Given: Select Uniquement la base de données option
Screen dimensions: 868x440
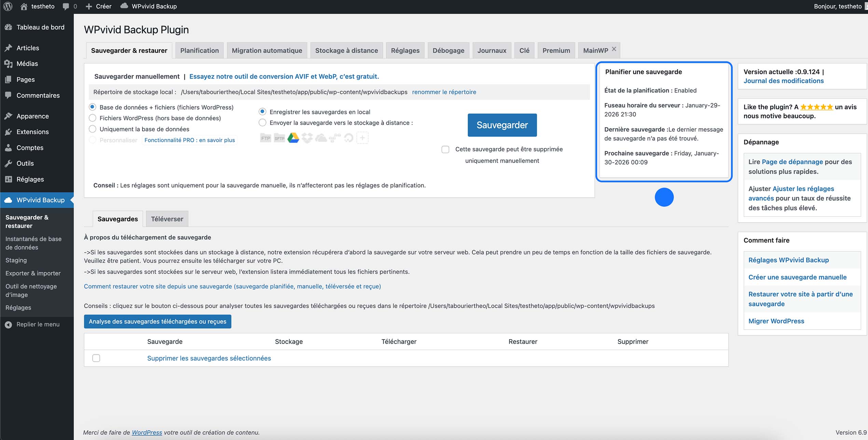Looking at the screenshot, I should [92, 129].
